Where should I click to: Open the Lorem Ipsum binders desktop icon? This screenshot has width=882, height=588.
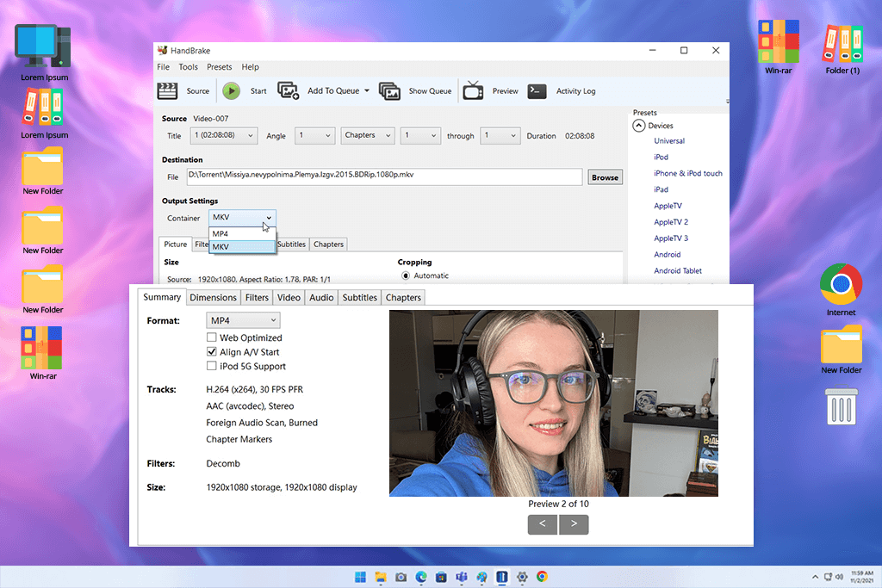coord(43,108)
